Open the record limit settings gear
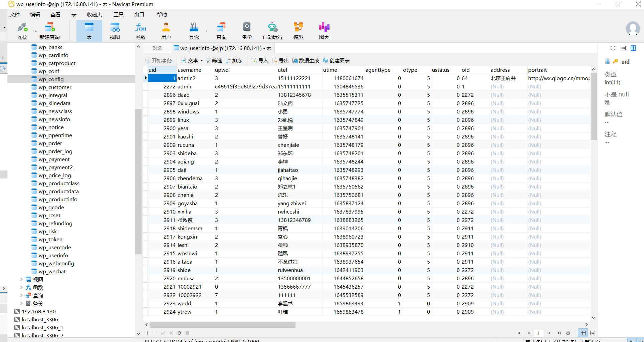 coord(568,333)
